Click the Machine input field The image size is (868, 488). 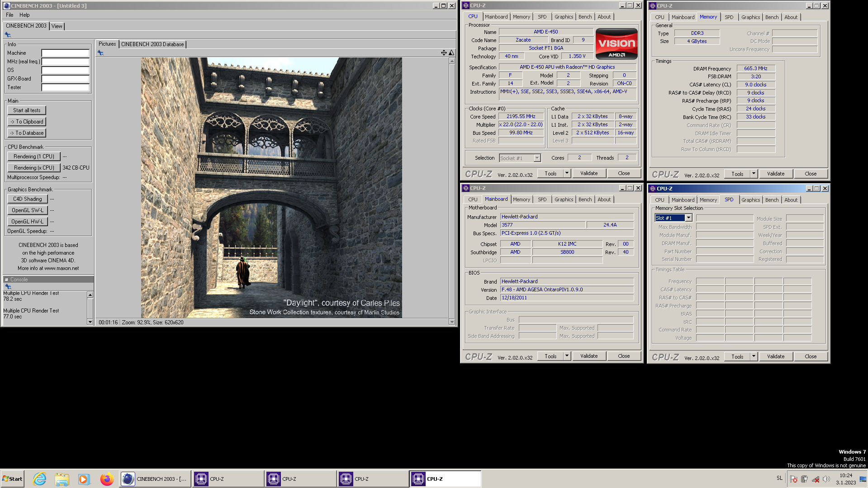pos(66,53)
